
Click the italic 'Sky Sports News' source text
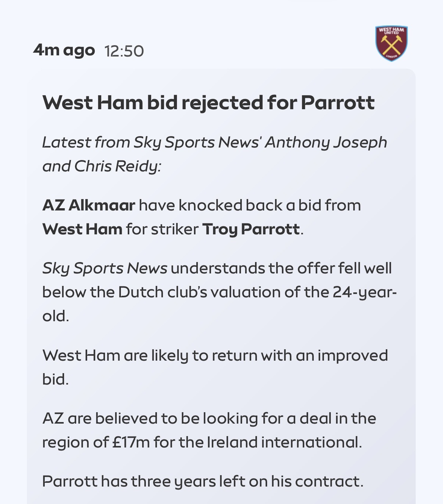pos(105,268)
